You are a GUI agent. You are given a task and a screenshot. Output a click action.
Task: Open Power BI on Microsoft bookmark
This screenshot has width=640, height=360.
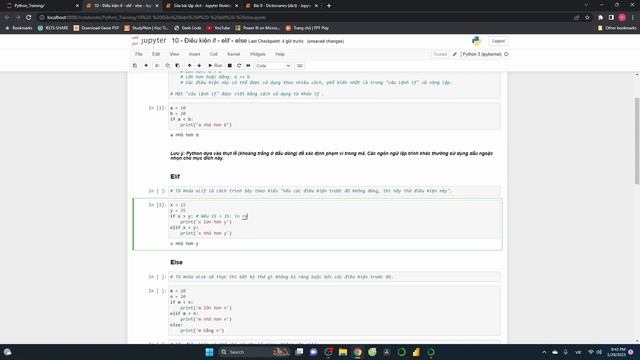pos(258,28)
